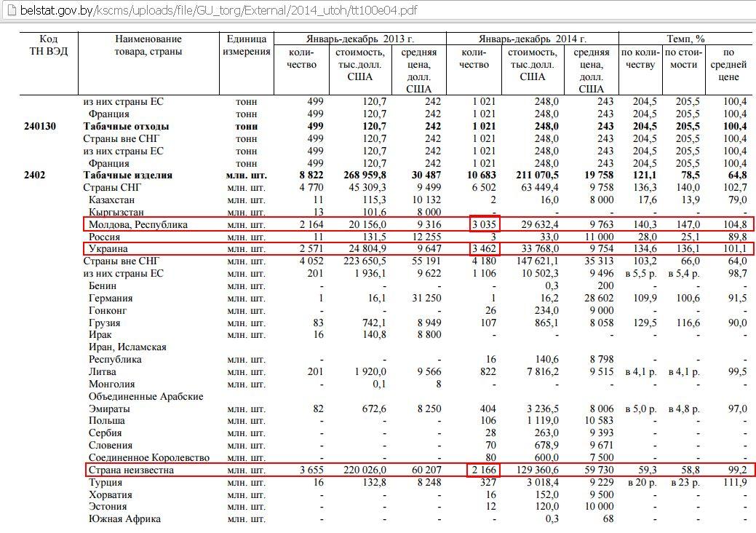Viewport: 756px width, 533px height.
Task: Click the "Наименование товара, страны" column header
Action: click(148, 45)
